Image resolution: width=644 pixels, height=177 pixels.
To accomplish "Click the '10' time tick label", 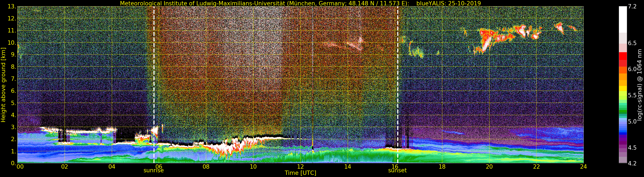I will pyautogui.click(x=253, y=167).
